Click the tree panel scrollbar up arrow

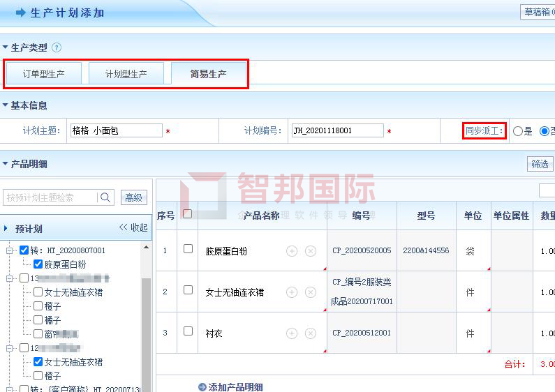(146, 248)
